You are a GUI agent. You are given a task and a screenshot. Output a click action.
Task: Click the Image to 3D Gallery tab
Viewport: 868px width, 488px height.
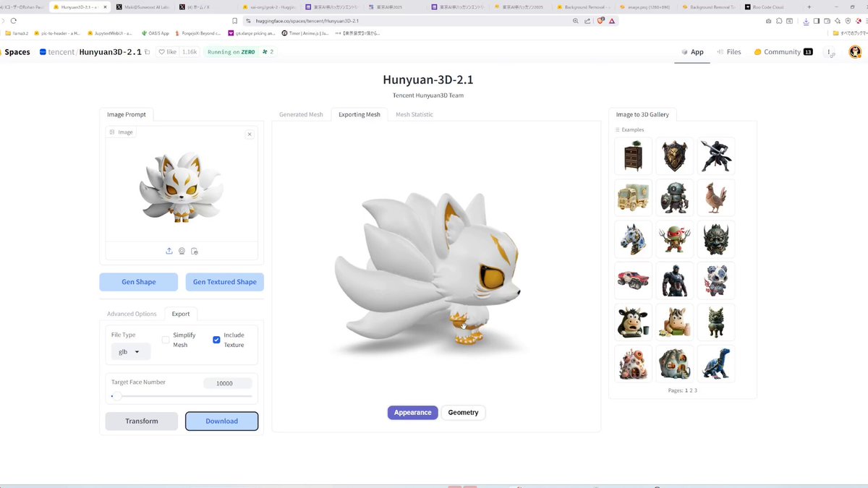(x=642, y=114)
